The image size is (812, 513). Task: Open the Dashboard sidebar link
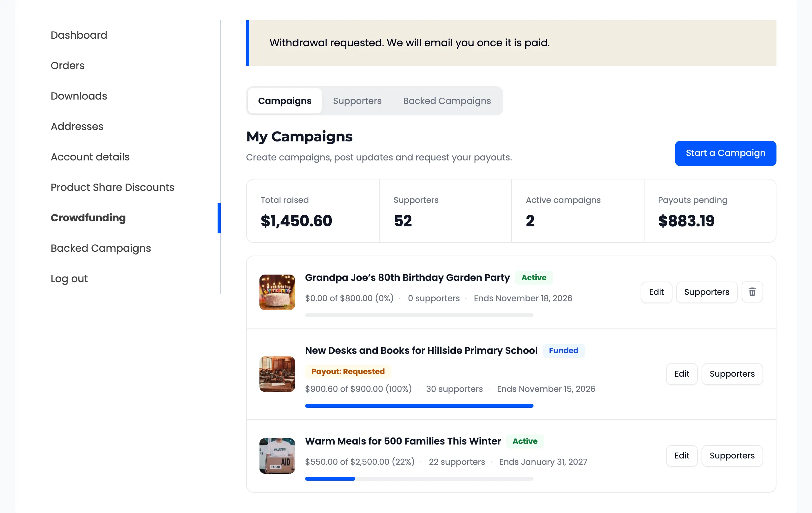point(79,35)
